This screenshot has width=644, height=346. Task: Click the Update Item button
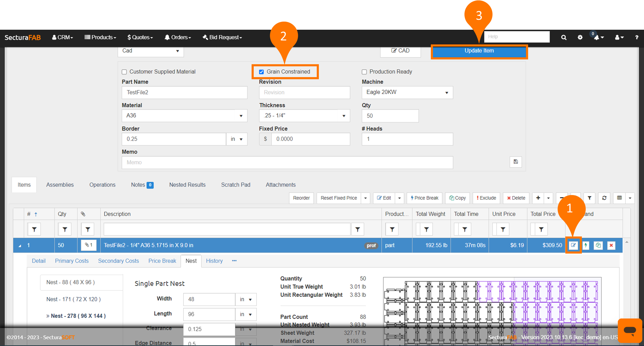pos(479,51)
